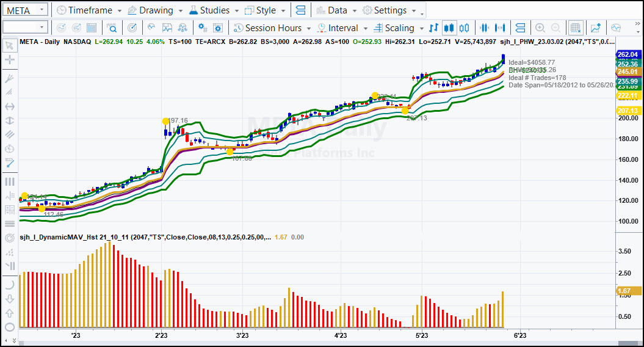644x347 pixels.
Task: Choose the horizontal lines drawing tool
Action: click(x=9, y=224)
